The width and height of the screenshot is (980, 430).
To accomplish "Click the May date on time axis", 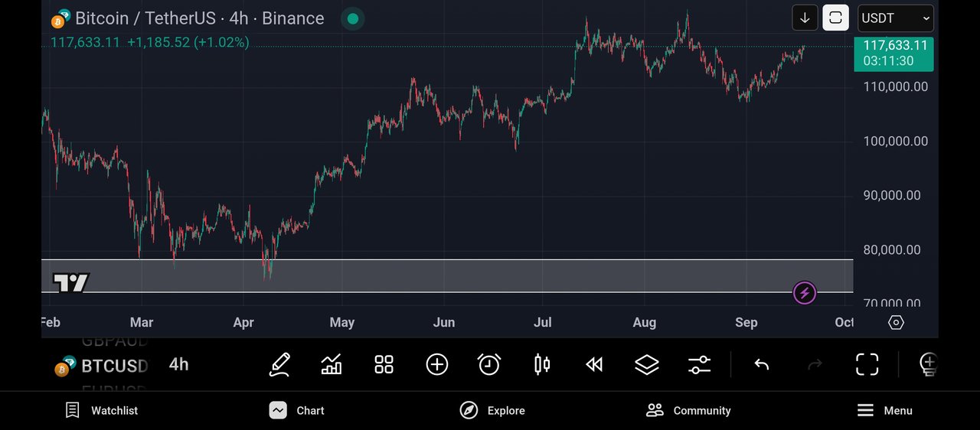I will pyautogui.click(x=342, y=322).
